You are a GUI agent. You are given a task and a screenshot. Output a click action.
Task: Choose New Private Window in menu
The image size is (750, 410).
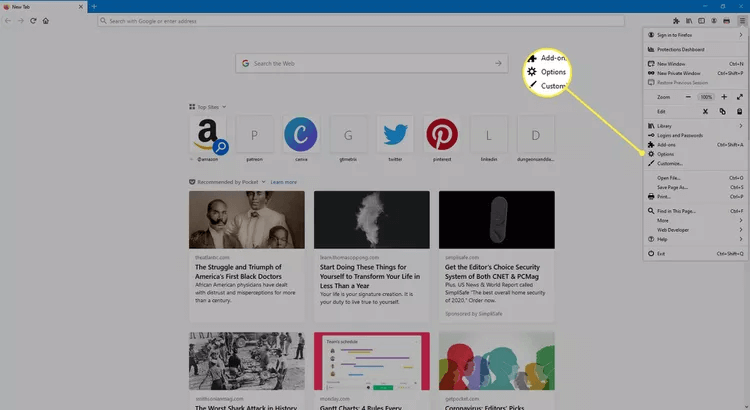(695, 73)
